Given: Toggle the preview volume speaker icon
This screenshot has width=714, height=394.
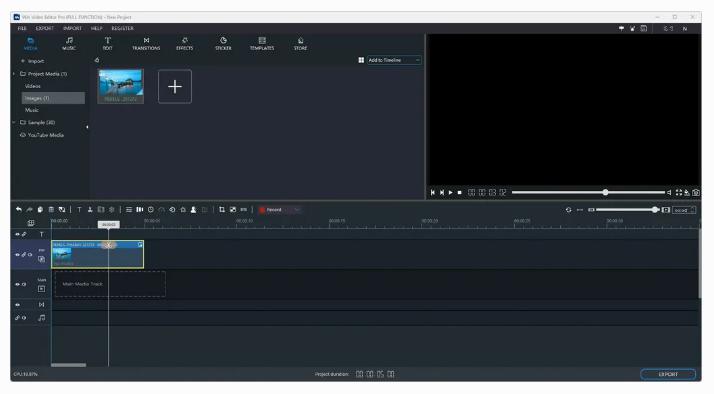Looking at the screenshot, I should click(669, 193).
